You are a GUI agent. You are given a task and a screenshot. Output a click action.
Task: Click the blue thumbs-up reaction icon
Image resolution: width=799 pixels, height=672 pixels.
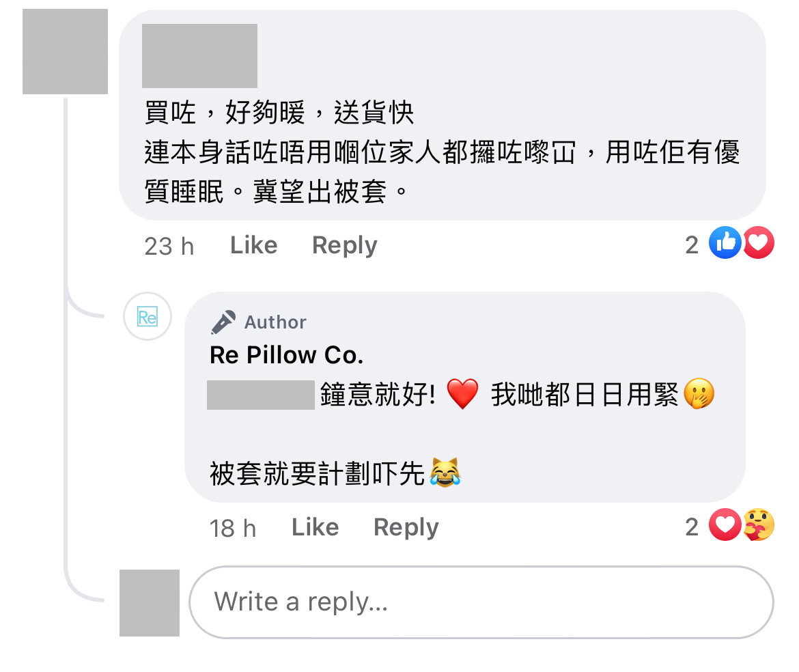click(725, 242)
